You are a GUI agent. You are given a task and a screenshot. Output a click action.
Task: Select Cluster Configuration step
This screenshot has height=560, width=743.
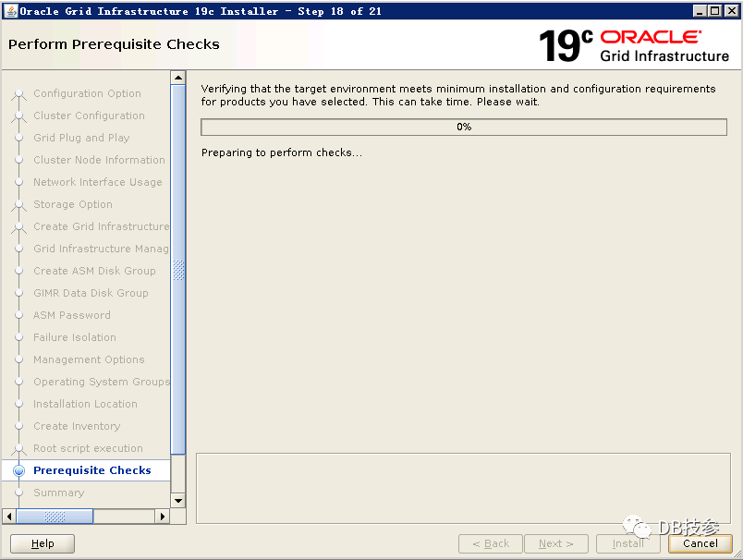tap(89, 116)
